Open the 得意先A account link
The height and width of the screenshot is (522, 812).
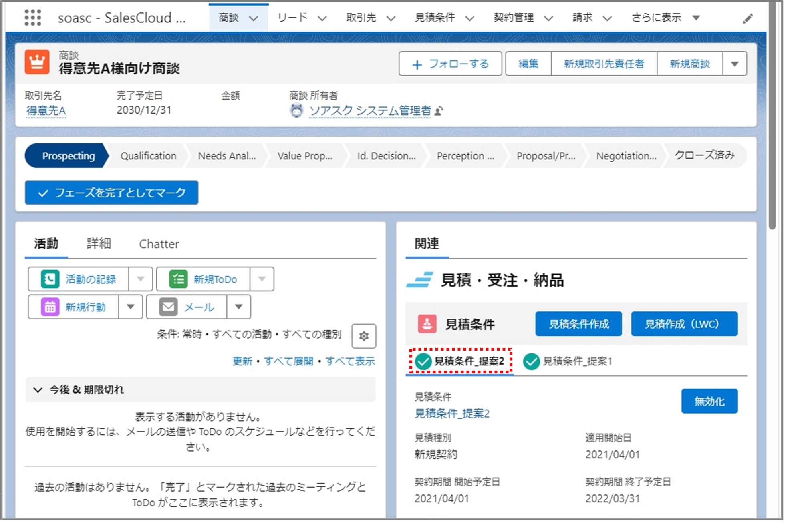click(x=46, y=110)
